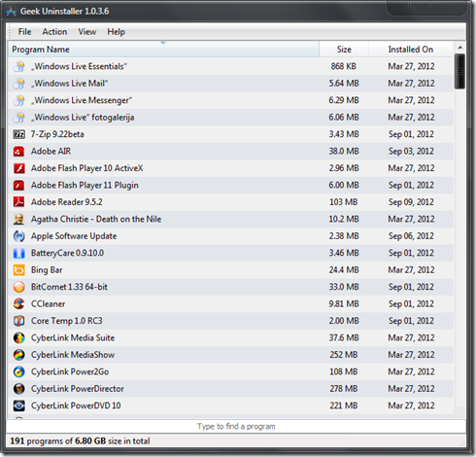Viewport: 476px width, 457px height.
Task: Click the Adobe Reader 9.5.2 icon
Action: click(x=18, y=202)
